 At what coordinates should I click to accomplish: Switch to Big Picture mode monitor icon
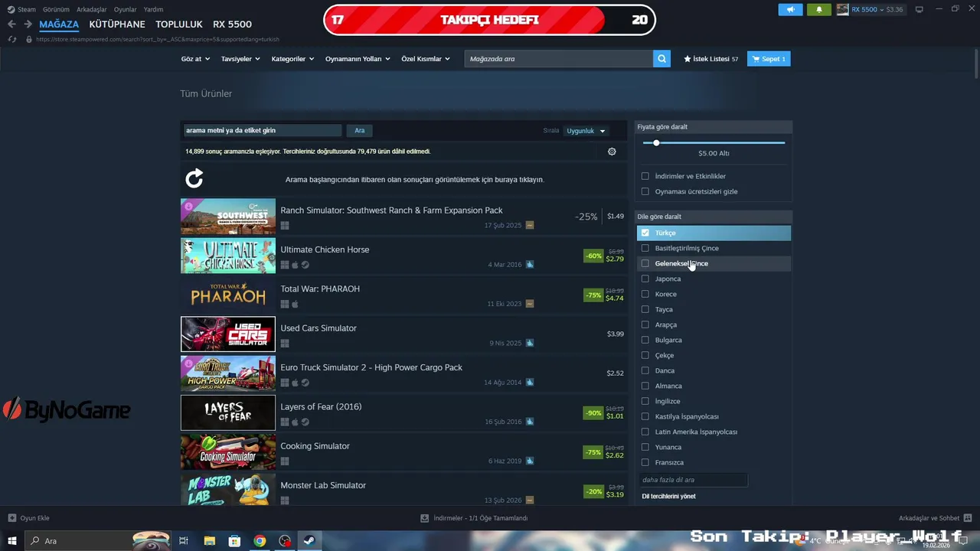click(920, 9)
